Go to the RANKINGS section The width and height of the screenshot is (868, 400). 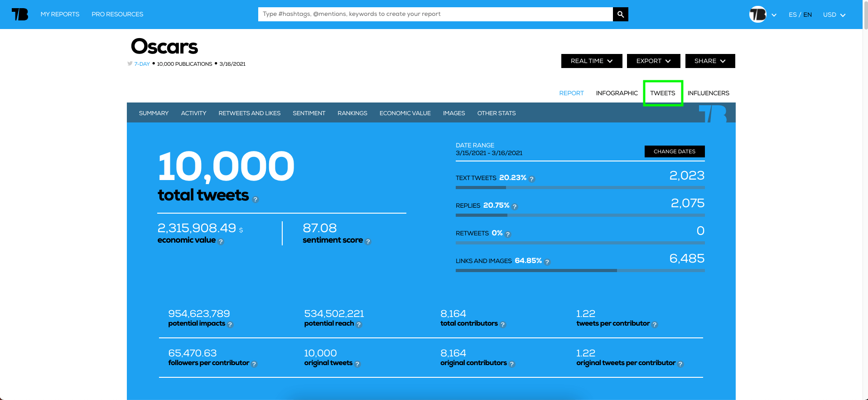(x=352, y=113)
